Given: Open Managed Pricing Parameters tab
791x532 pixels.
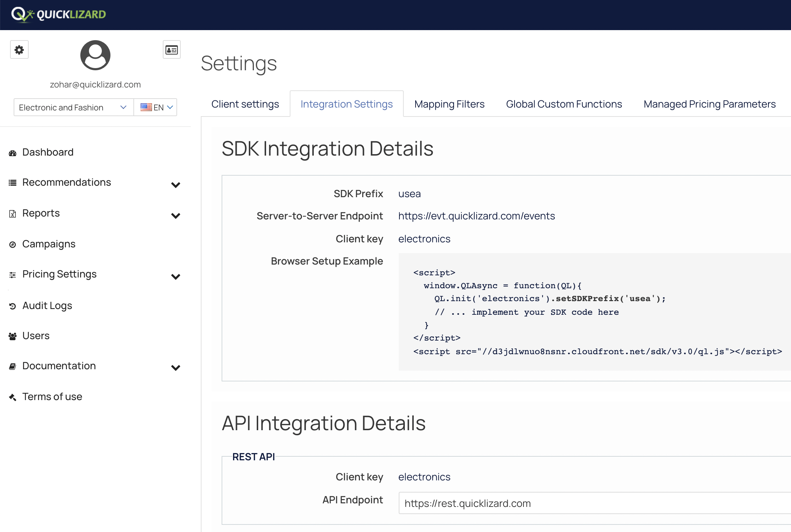Looking at the screenshot, I should 709,104.
